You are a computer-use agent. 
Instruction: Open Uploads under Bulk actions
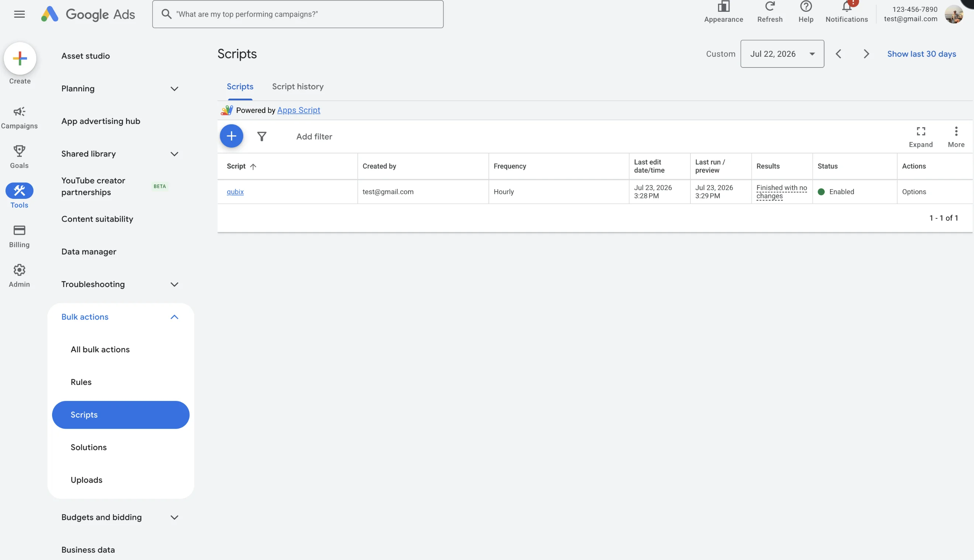coord(86,480)
